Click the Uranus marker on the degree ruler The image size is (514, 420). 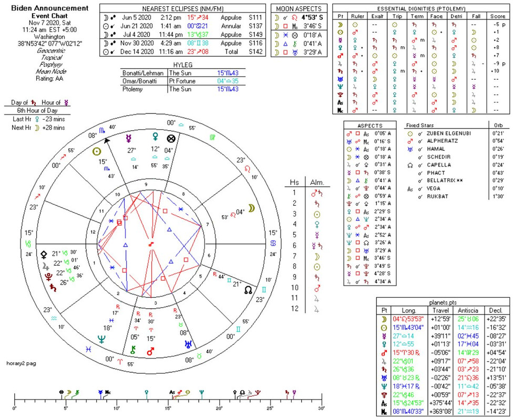(x=100, y=392)
